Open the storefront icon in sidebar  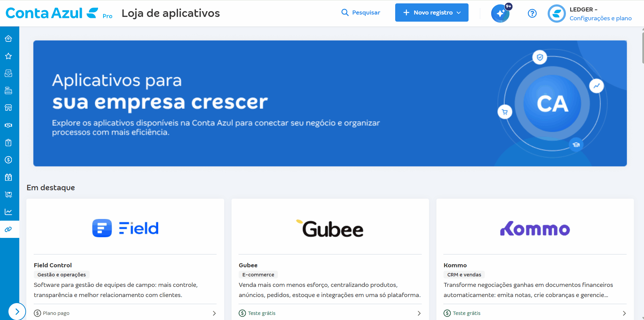click(x=8, y=108)
